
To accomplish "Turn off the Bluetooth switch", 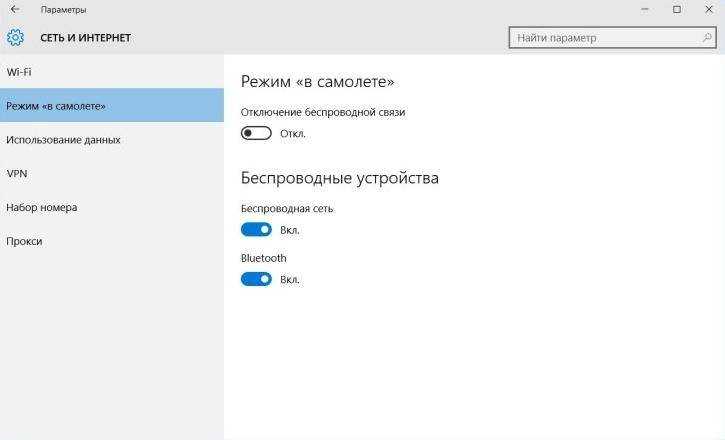I will [x=256, y=279].
